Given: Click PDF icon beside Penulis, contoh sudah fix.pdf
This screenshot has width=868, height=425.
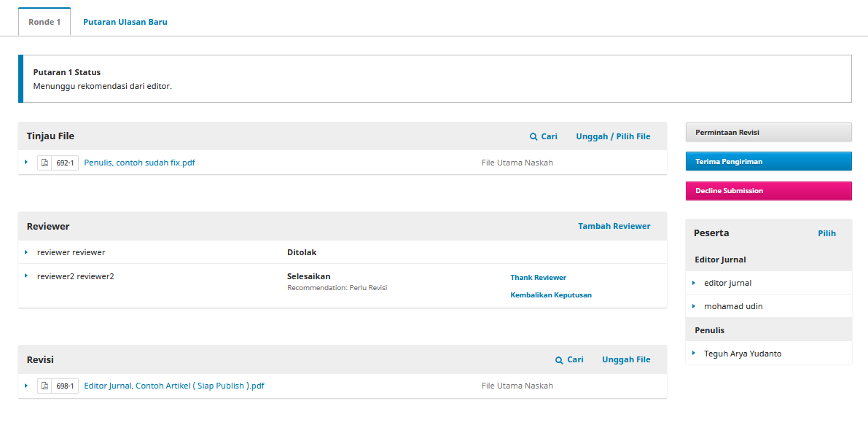Looking at the screenshot, I should coord(44,163).
